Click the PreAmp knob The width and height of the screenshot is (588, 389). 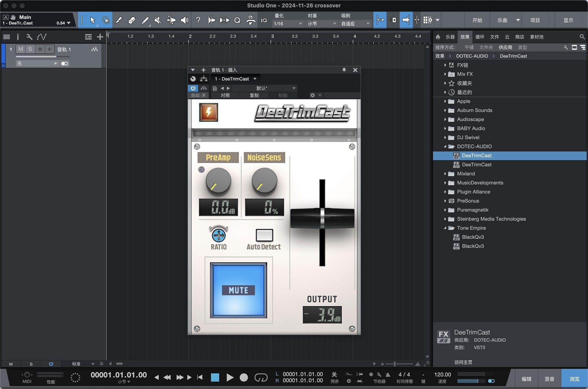218,180
